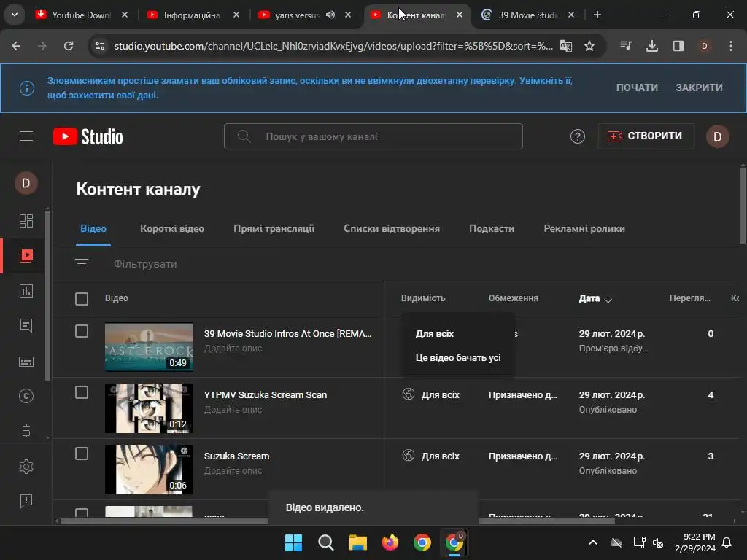747x560 pixels.
Task: Check the YTPMV Suzuka Scream Scan checkbox
Action: point(82,392)
